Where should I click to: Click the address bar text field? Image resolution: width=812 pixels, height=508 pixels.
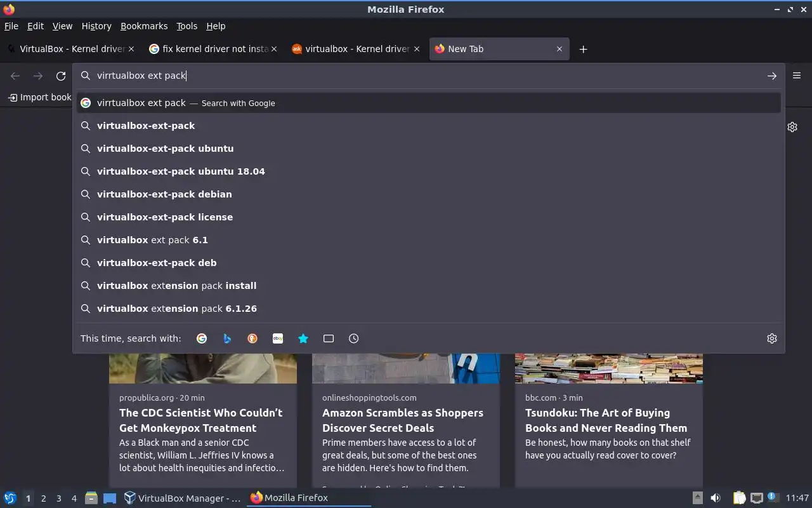(428, 76)
